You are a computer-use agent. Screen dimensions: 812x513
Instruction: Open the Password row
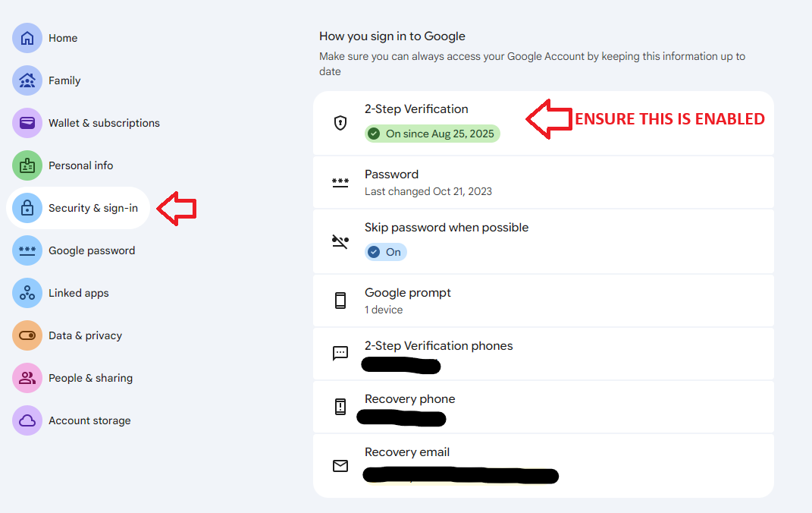(544, 182)
